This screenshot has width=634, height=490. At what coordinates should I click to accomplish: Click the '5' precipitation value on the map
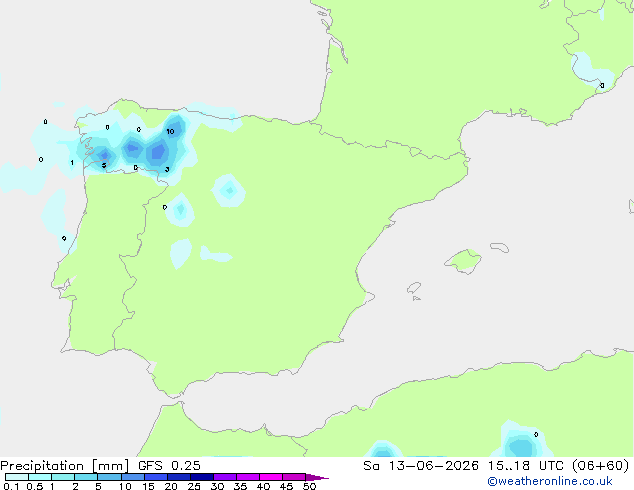[x=104, y=165]
